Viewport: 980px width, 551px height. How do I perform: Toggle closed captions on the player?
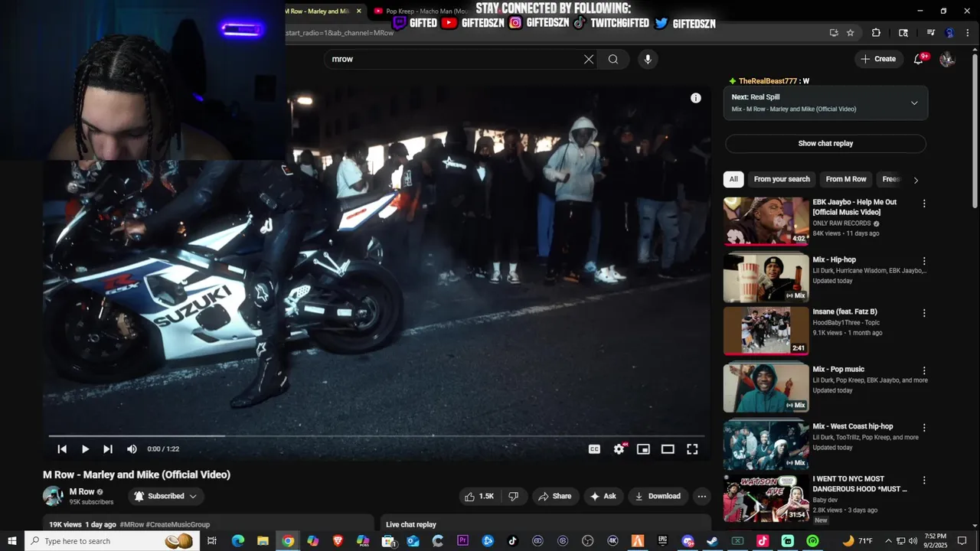[x=594, y=449]
